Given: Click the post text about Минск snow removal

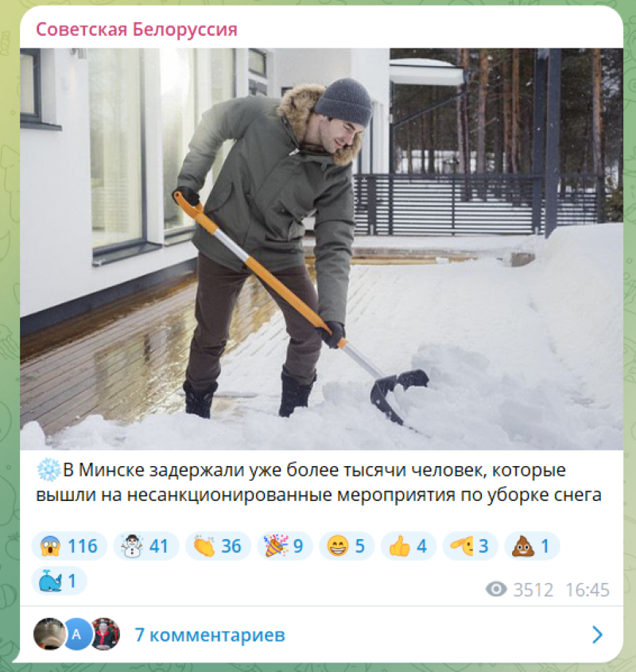Looking at the screenshot, I should [x=319, y=482].
